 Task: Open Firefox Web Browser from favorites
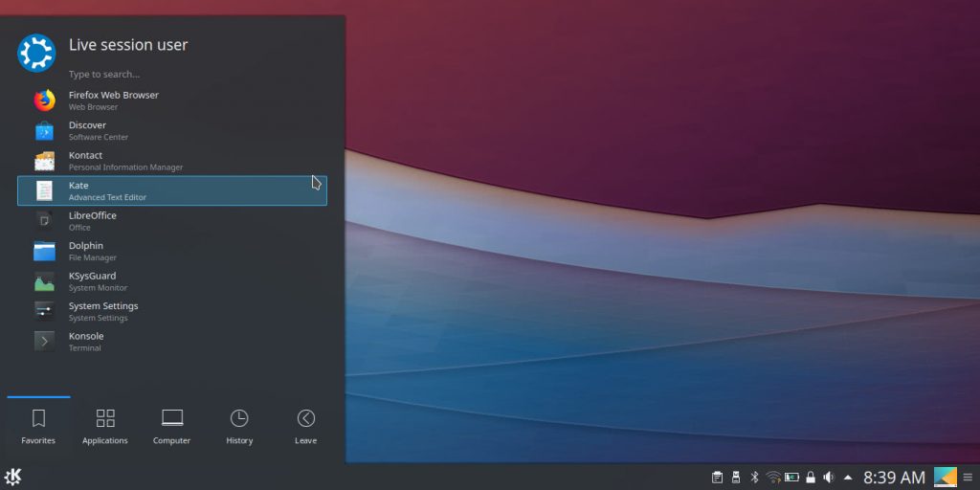click(x=172, y=100)
